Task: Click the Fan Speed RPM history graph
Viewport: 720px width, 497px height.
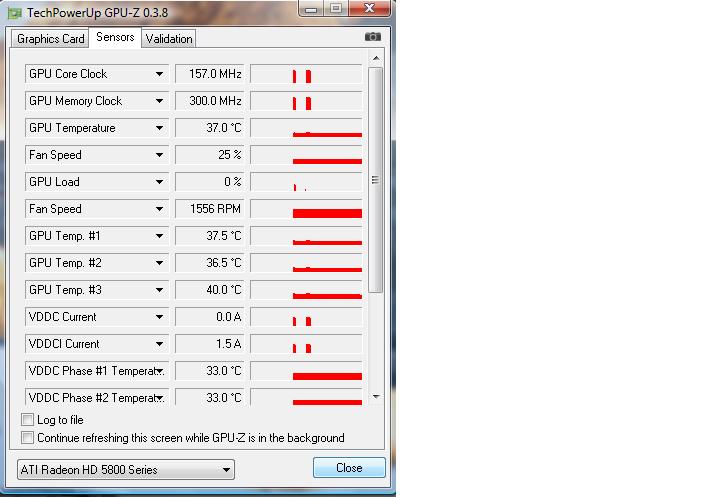Action: tap(306, 209)
